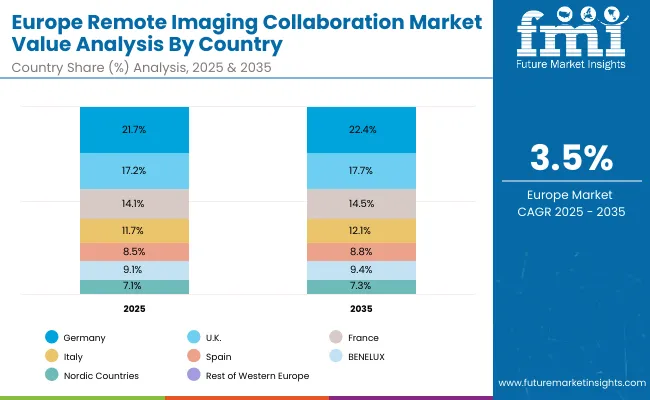Click the 11.7% segment in 2025 bar
The width and height of the screenshot is (650, 400).
tap(134, 231)
